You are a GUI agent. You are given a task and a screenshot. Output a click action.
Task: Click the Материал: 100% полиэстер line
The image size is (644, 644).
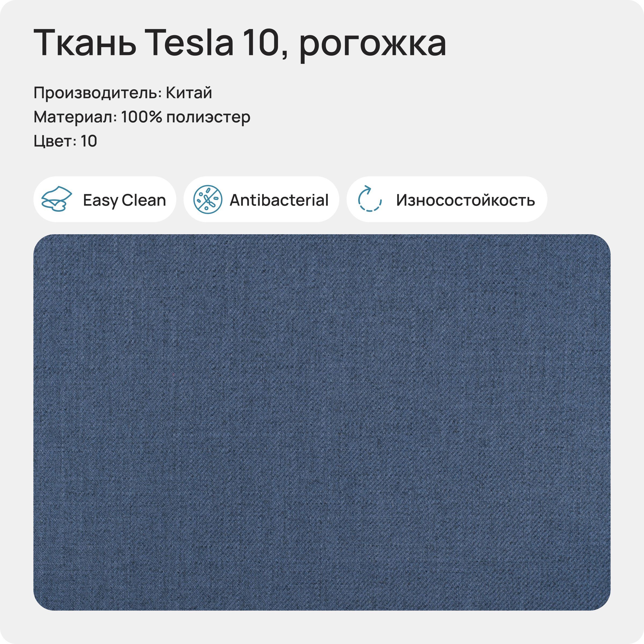pyautogui.click(x=142, y=117)
